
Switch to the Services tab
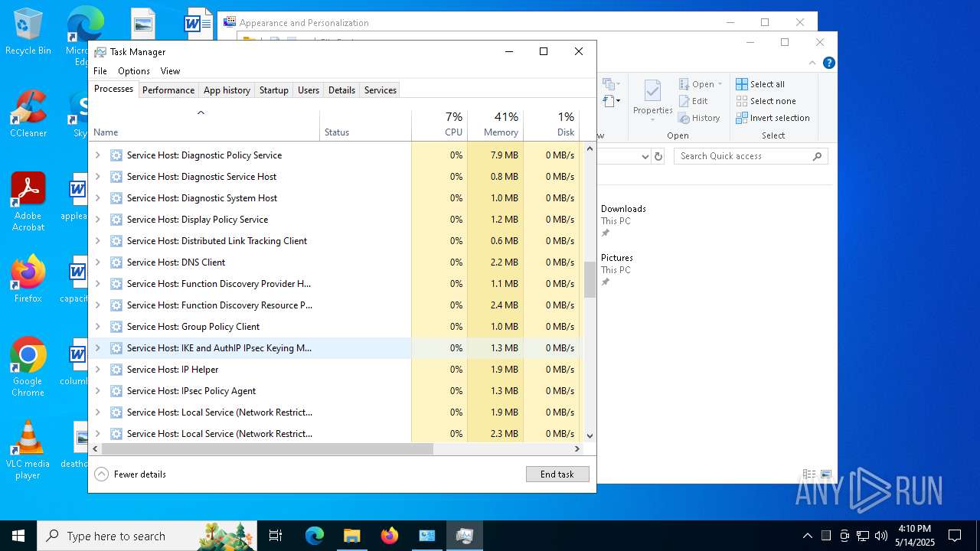click(x=381, y=90)
